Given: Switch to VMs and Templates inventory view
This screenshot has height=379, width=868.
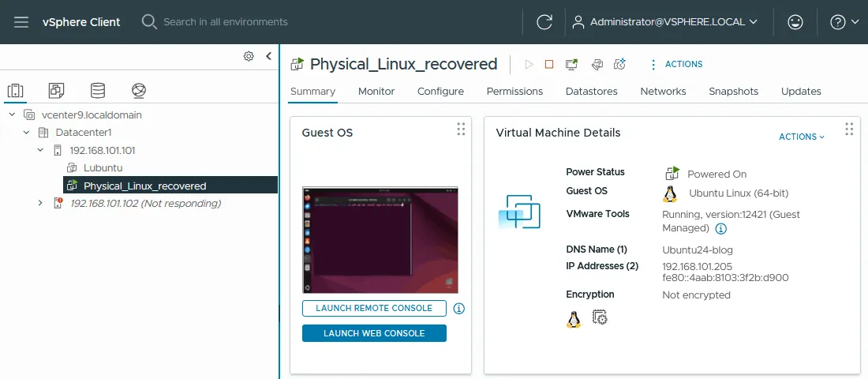Looking at the screenshot, I should [57, 90].
